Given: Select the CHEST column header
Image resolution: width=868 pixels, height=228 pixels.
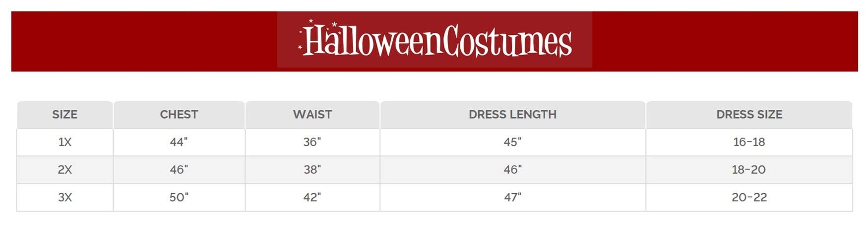Looking at the screenshot, I should click(179, 115).
